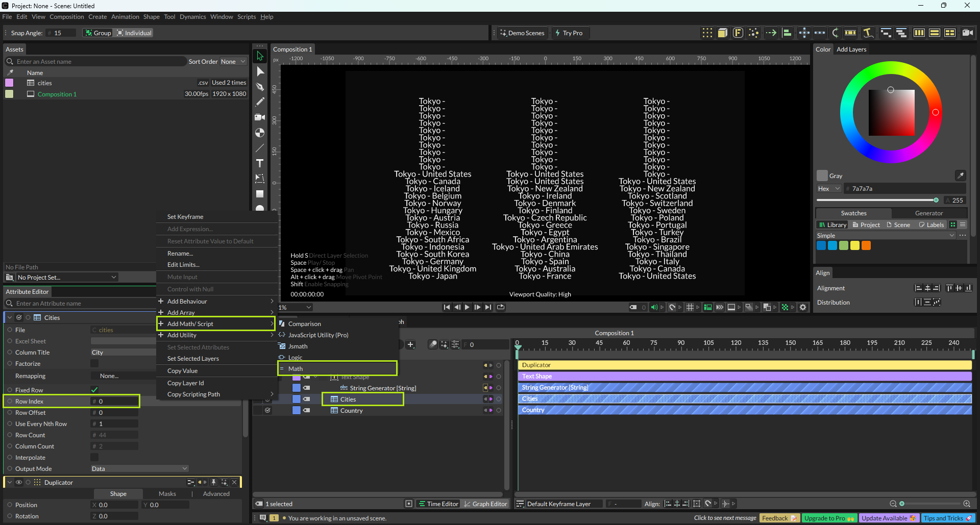Viewport: 980px width, 525px height.
Task: Switch to the Add Layers tab
Action: [851, 49]
